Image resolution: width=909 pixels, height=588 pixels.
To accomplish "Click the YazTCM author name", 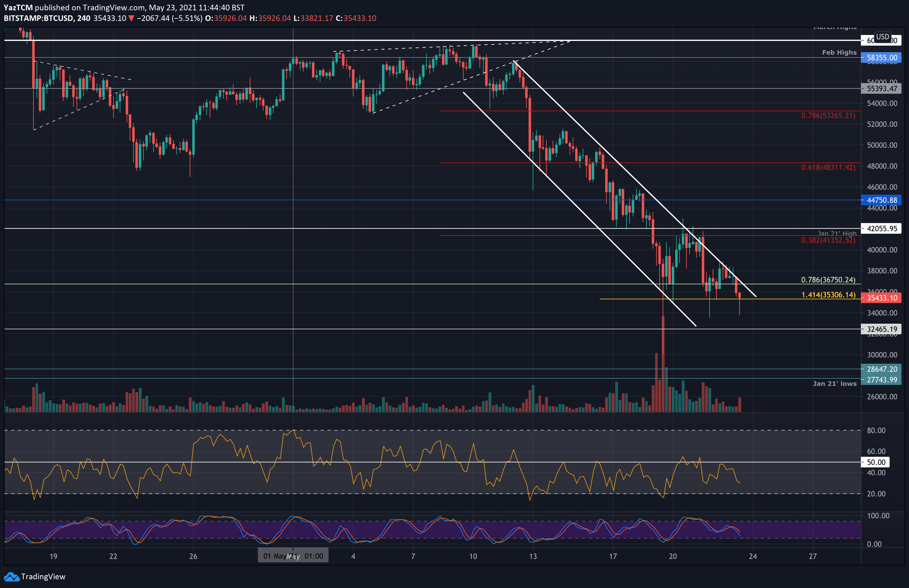I will coord(18,7).
